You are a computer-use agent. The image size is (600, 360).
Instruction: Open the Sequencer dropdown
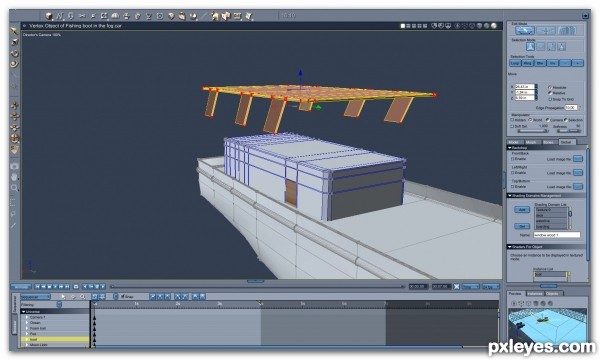coord(35,296)
